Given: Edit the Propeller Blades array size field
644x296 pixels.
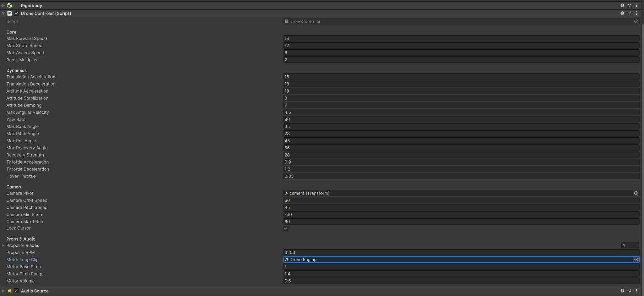Looking at the screenshot, I should point(630,245).
